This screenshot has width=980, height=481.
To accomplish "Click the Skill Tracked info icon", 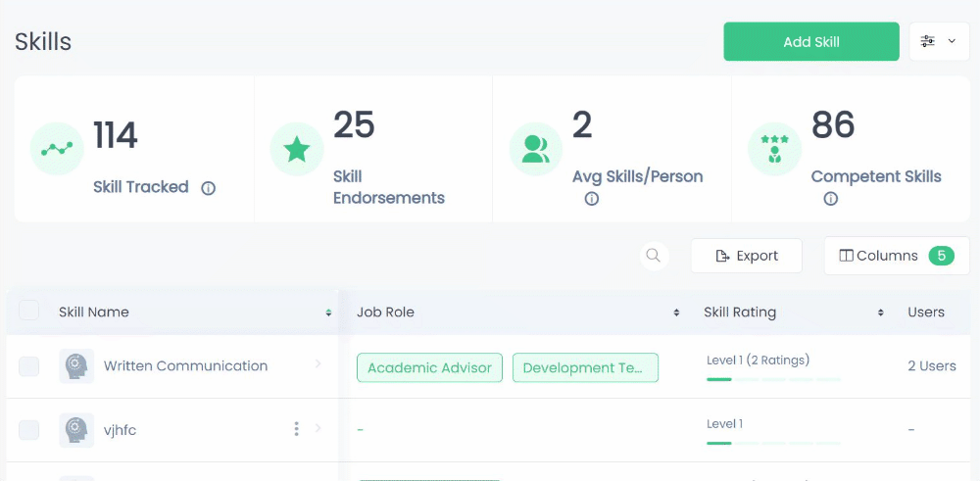I will click(208, 188).
